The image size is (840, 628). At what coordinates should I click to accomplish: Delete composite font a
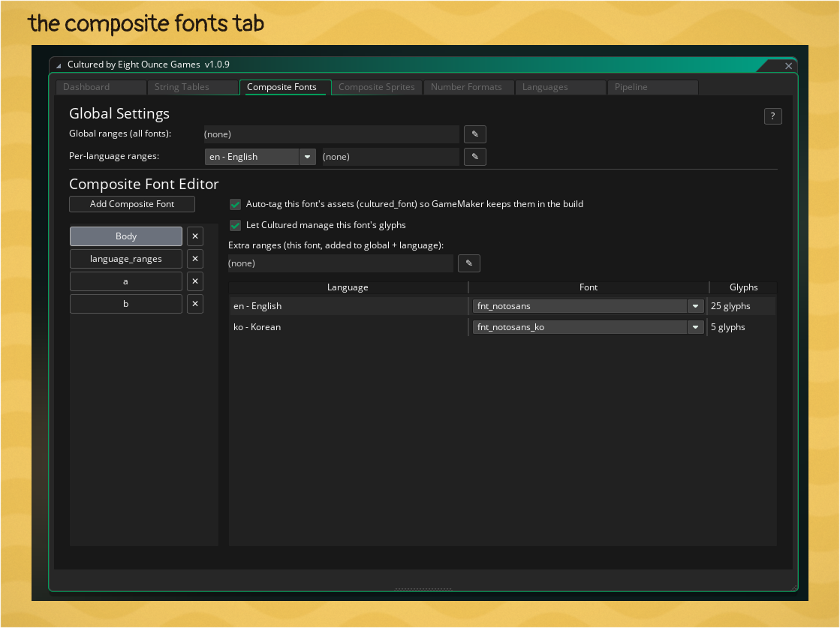[195, 281]
